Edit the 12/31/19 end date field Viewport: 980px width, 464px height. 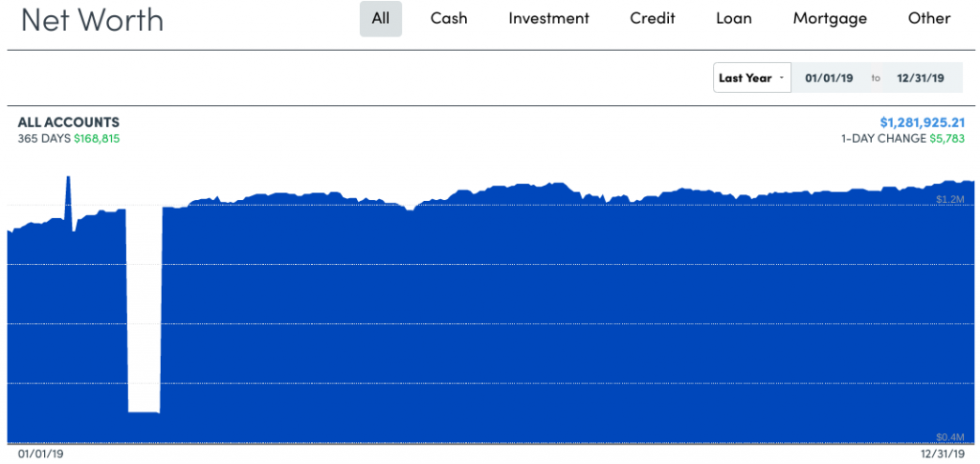coord(921,78)
